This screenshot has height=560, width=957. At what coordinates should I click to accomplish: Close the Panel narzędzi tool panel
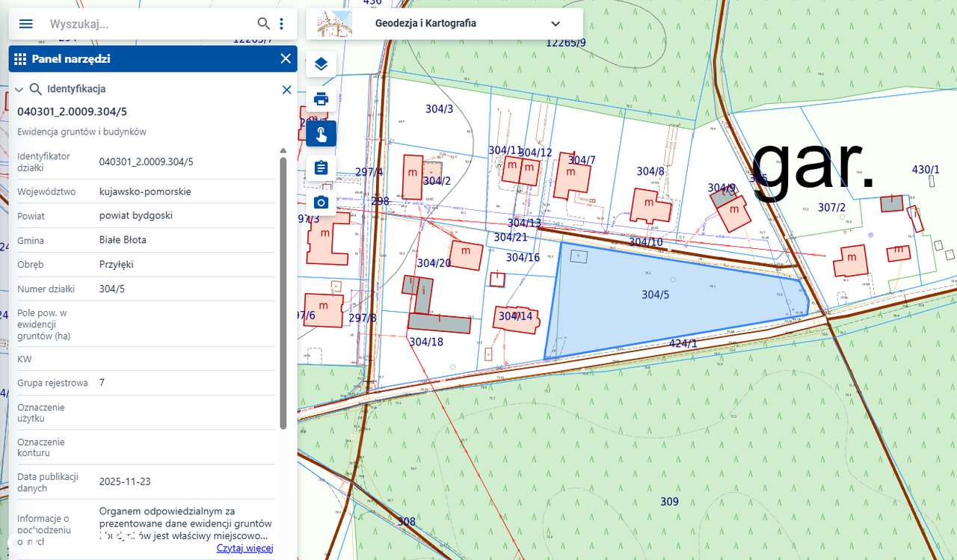285,59
